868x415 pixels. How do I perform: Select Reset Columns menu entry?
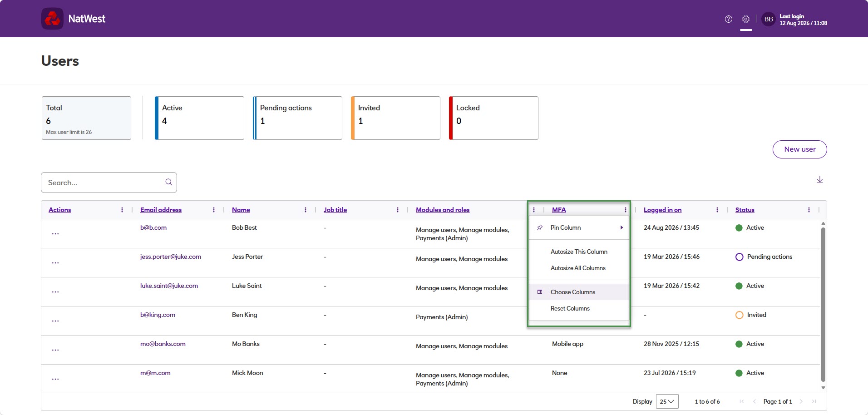click(579, 308)
